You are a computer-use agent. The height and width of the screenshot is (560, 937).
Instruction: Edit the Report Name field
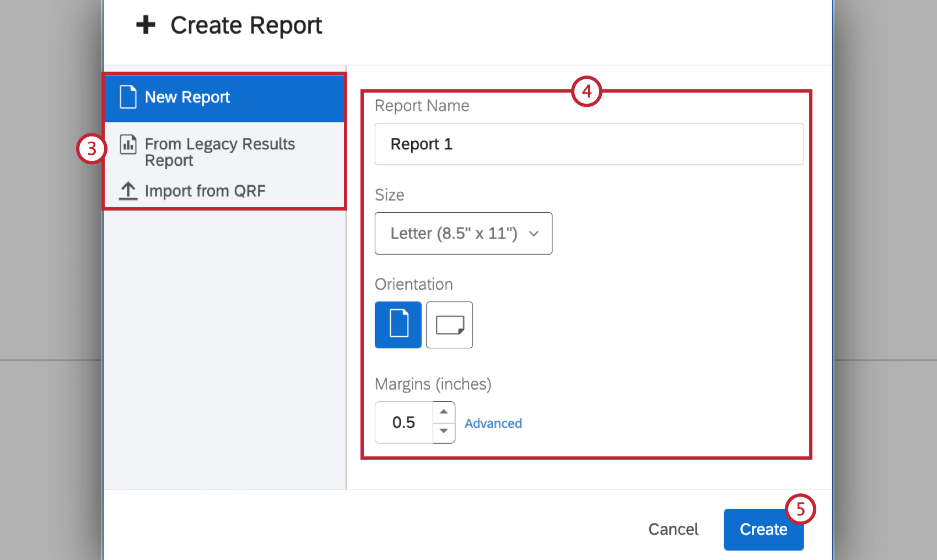[589, 144]
